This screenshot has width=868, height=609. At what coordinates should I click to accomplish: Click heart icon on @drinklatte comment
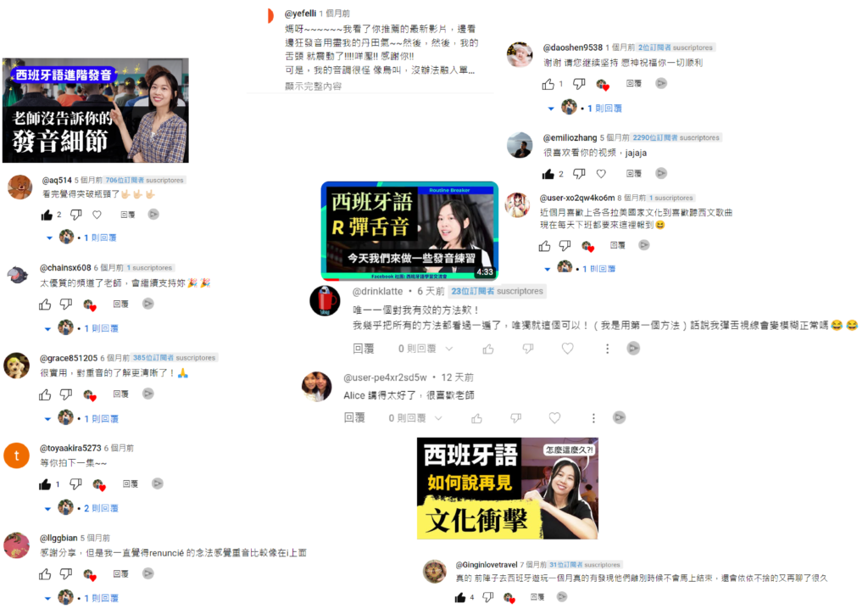click(567, 349)
